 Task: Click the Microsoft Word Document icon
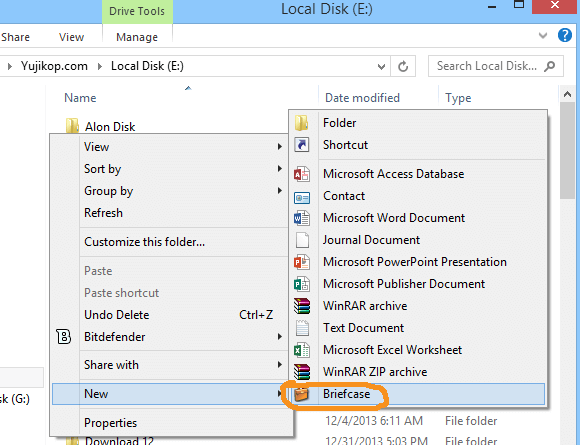click(302, 218)
